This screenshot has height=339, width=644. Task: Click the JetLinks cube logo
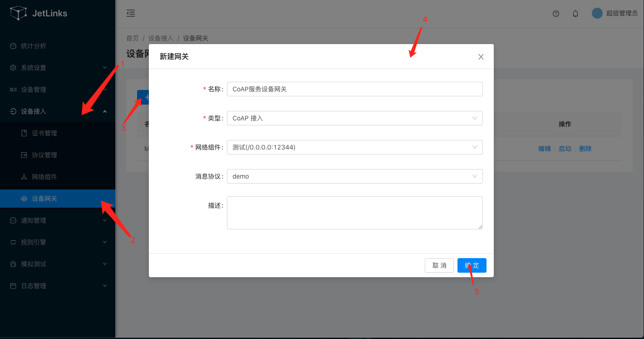pyautogui.click(x=18, y=13)
